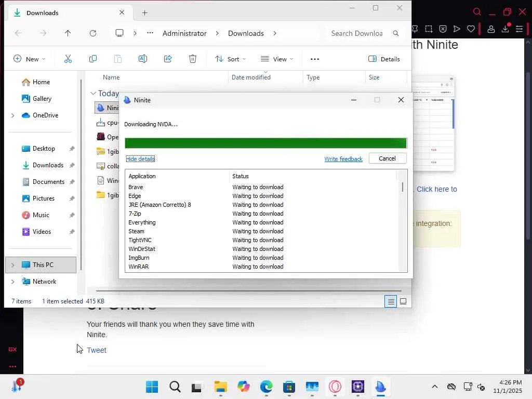The height and width of the screenshot is (399, 532).
Task: Expand Network tree node
Action: click(13, 282)
